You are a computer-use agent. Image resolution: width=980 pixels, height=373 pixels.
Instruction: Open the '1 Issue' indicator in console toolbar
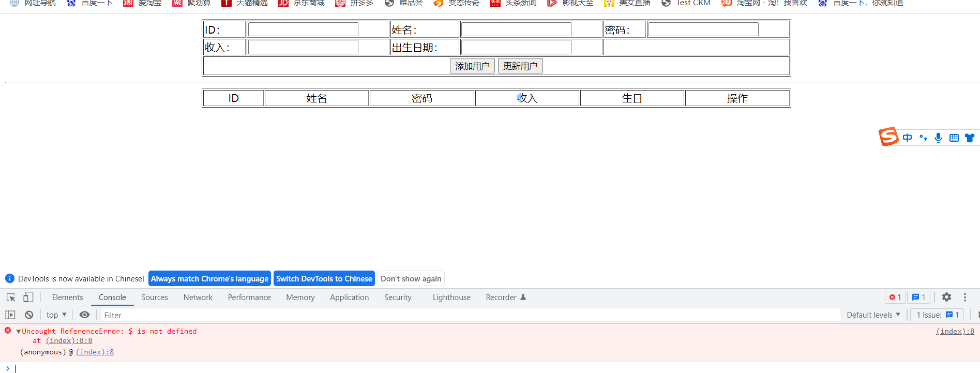937,315
